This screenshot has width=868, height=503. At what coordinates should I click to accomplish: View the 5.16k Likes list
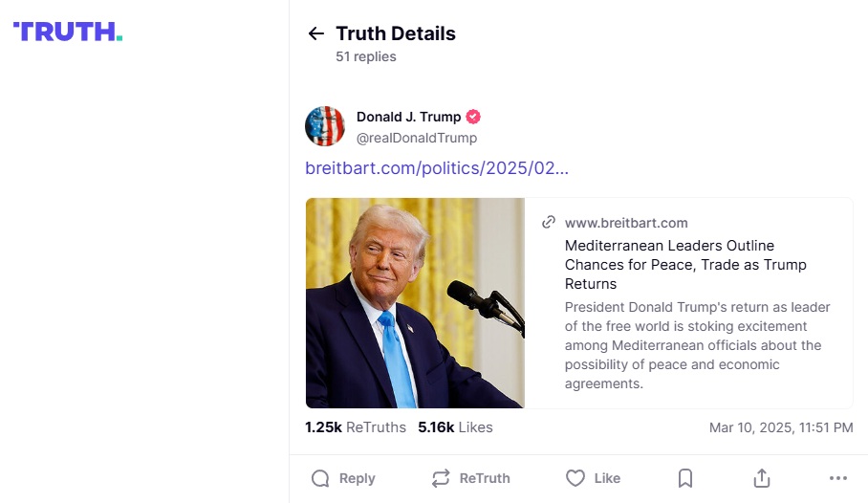click(x=455, y=427)
